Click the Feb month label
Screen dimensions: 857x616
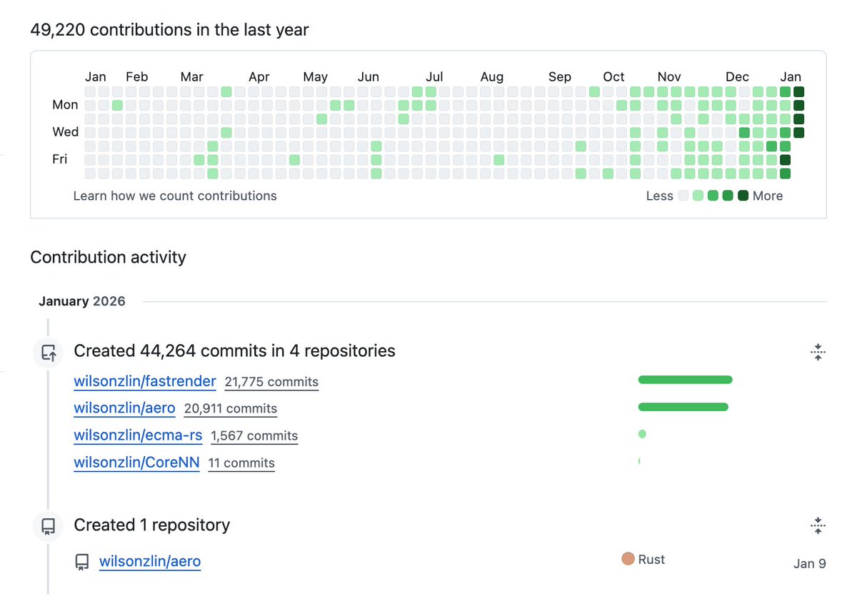click(x=136, y=77)
